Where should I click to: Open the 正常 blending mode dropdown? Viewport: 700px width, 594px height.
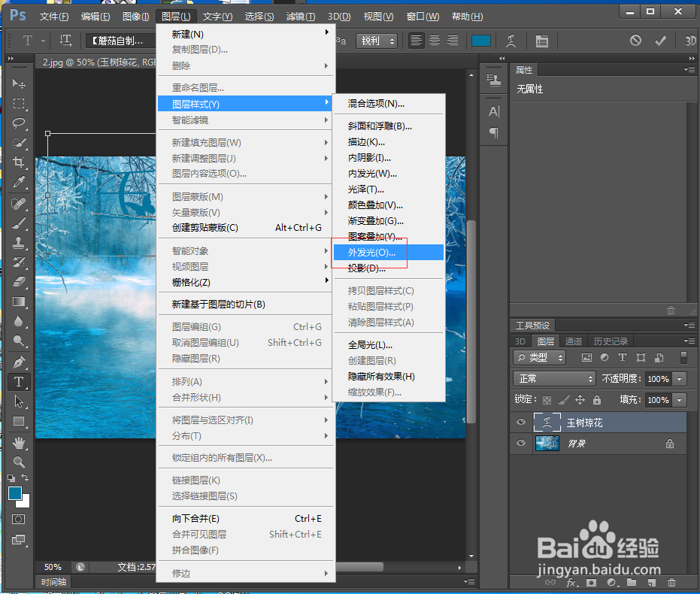coord(554,378)
